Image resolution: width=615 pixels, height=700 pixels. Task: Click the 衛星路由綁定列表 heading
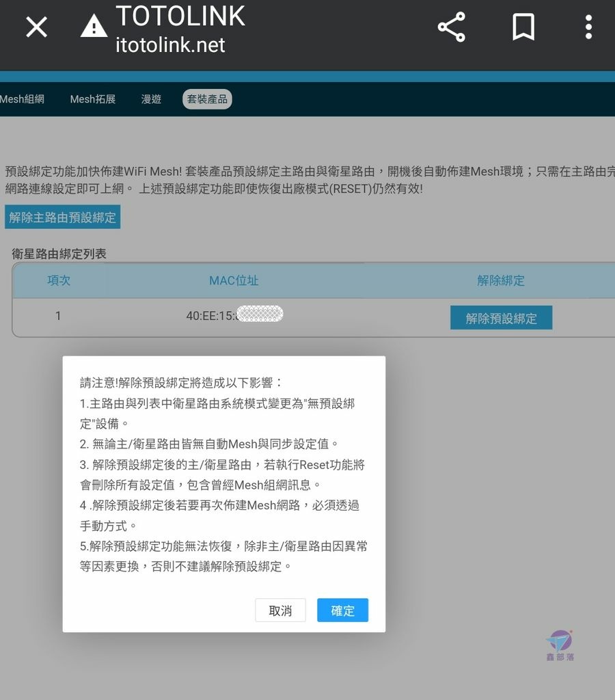59,254
